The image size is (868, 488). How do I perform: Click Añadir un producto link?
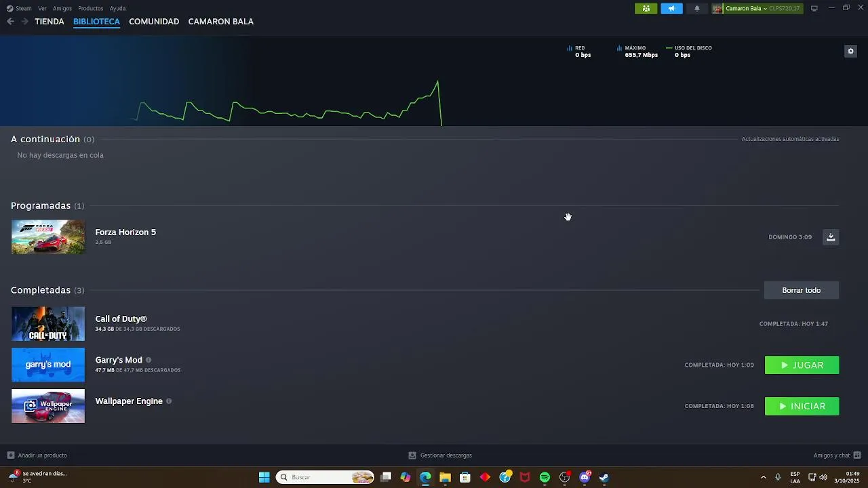coord(42,455)
